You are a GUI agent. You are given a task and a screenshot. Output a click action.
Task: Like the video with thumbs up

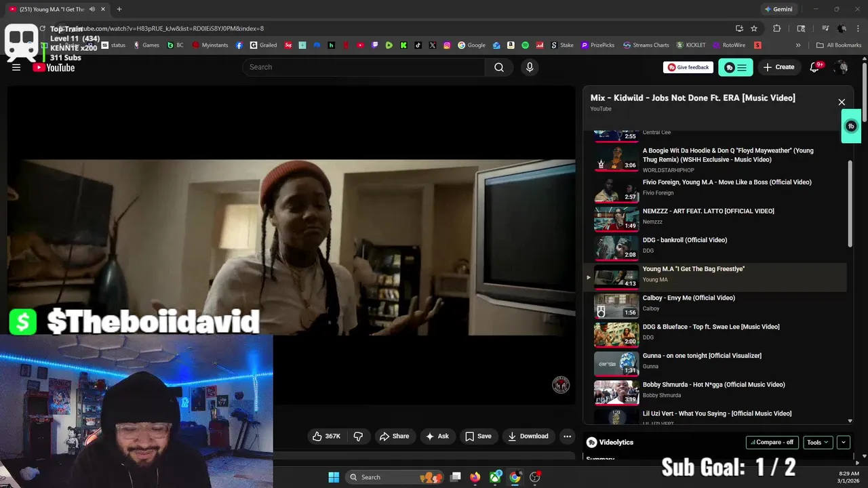[326, 436]
